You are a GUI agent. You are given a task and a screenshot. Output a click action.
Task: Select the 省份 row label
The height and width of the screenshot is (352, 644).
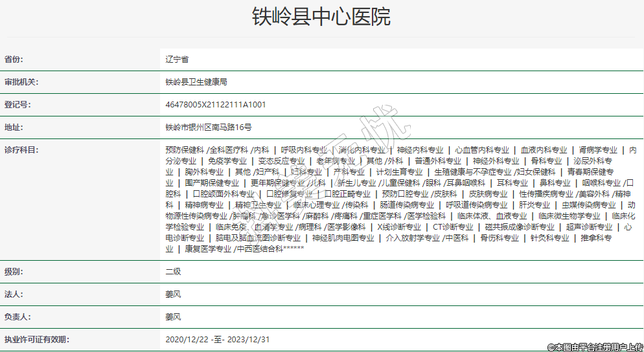click(14, 60)
